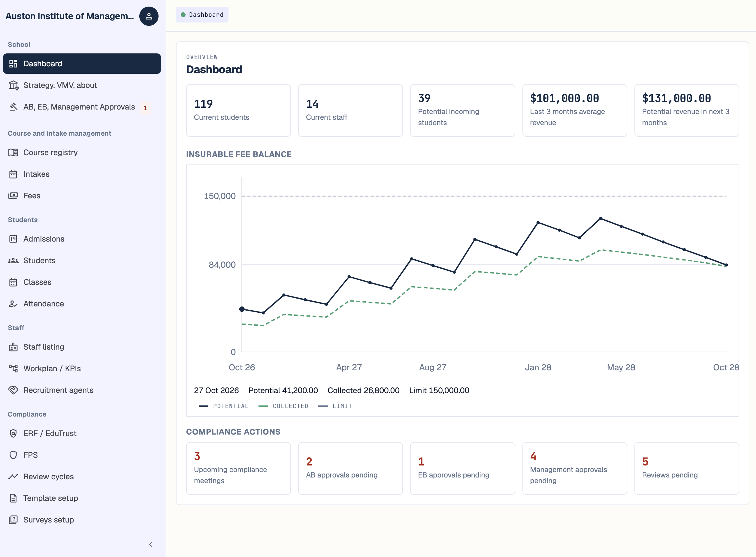
Task: Open Potential incoming students card
Action: pos(462,110)
